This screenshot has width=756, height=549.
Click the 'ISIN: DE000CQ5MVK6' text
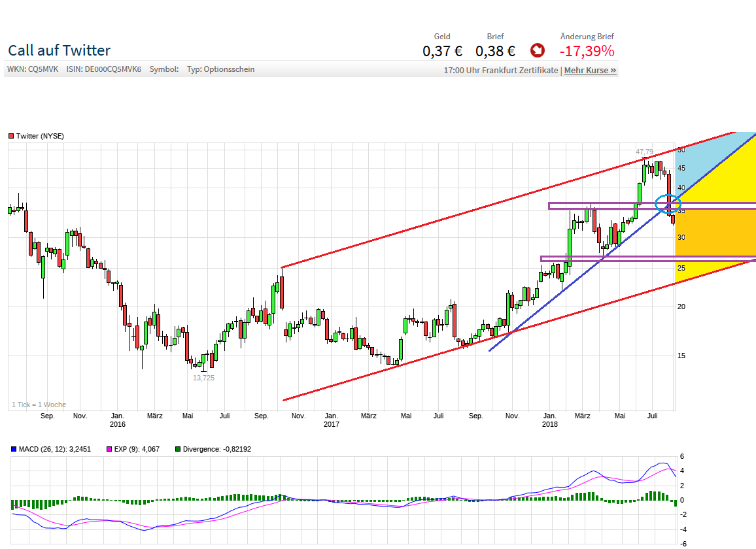(104, 69)
